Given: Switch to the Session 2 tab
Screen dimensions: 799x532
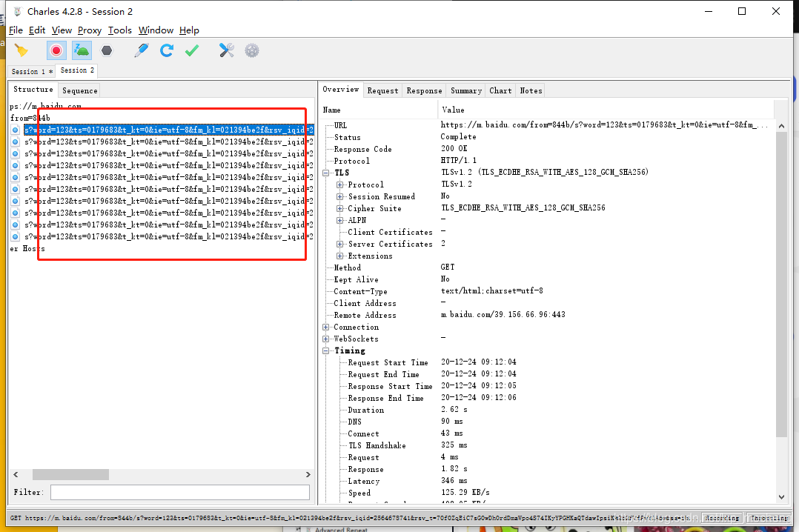Looking at the screenshot, I should pos(77,70).
